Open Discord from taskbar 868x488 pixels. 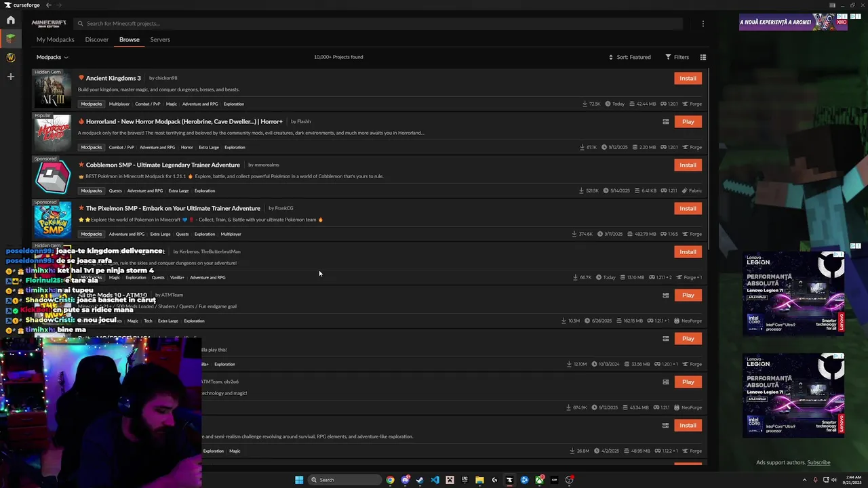click(405, 480)
